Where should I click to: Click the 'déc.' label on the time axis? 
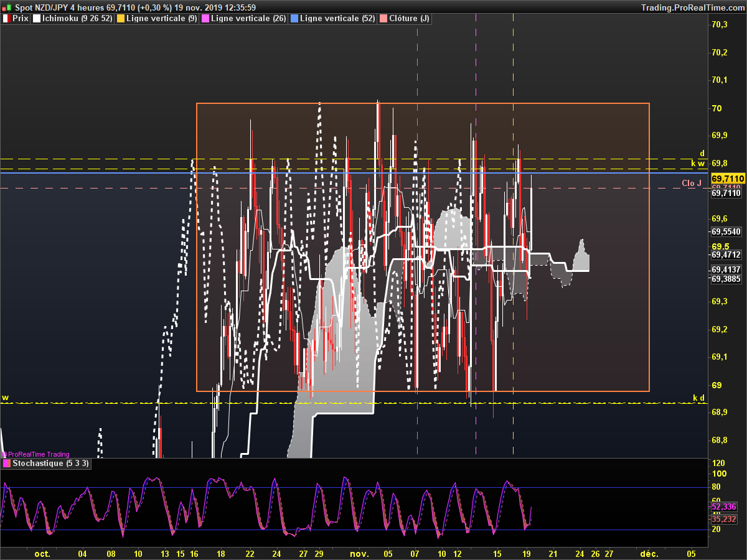click(x=649, y=553)
